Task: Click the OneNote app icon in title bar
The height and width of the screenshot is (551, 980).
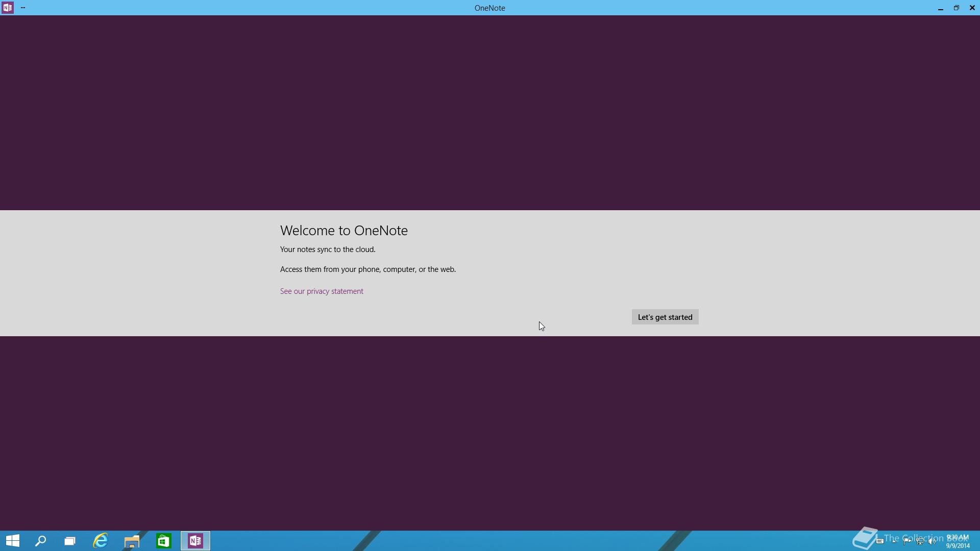Action: click(7, 8)
